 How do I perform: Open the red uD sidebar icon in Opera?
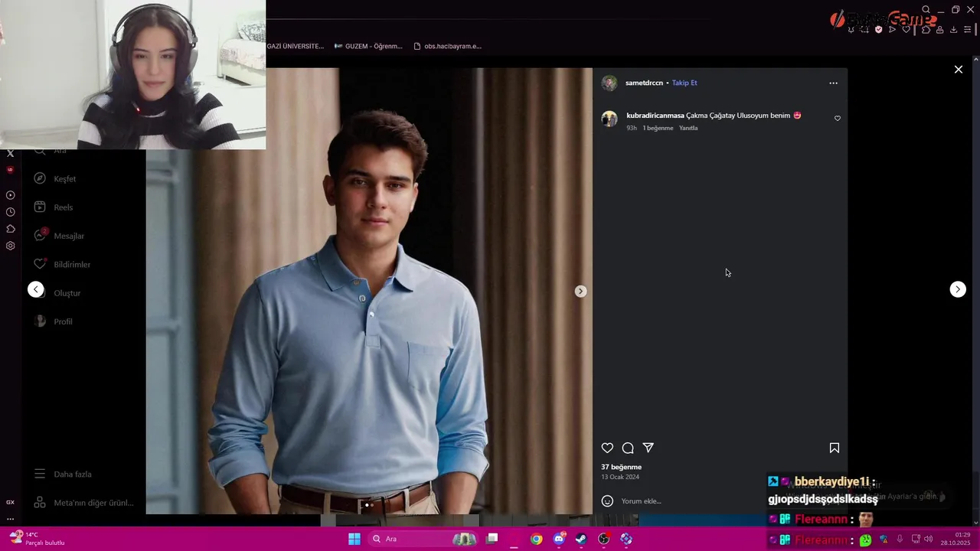10,170
